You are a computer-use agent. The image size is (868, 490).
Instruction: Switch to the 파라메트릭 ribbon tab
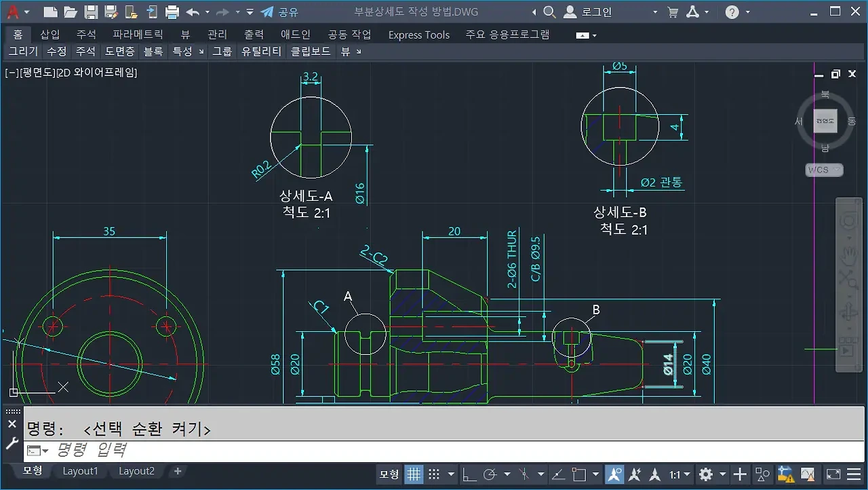(138, 35)
